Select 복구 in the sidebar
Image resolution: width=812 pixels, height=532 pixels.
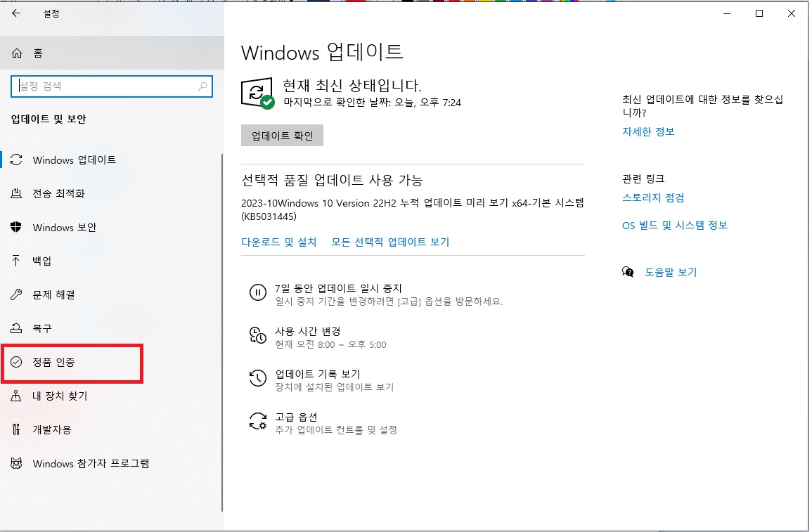111,328
